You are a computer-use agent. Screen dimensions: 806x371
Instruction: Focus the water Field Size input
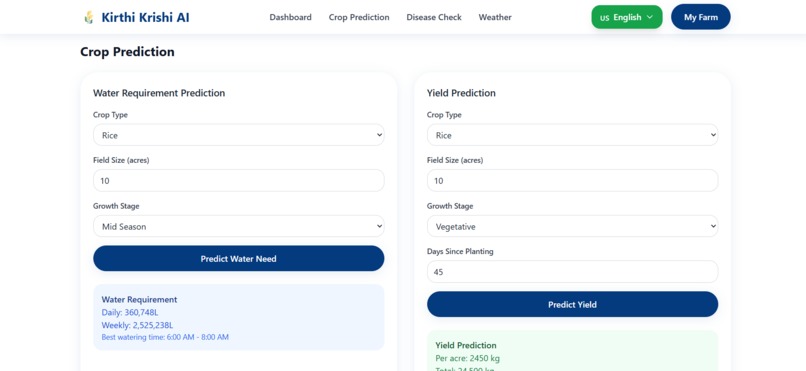coord(239,181)
